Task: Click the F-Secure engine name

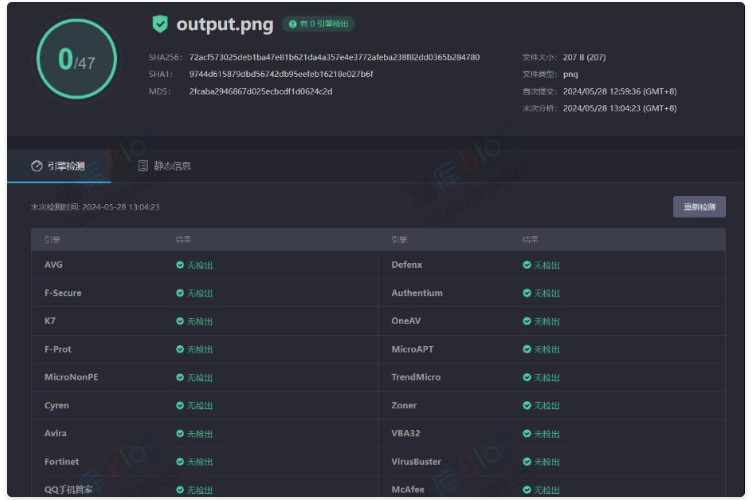Action: coord(63,293)
